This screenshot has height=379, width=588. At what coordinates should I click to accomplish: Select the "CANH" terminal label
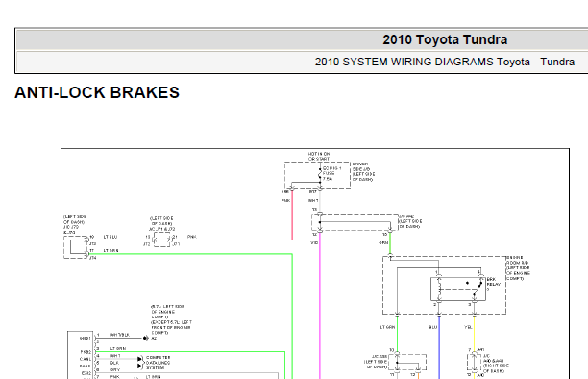click(86, 366)
